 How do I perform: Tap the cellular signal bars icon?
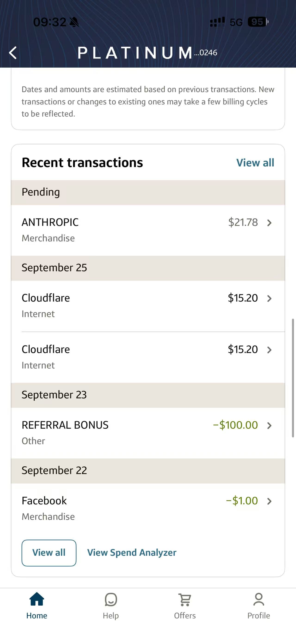217,22
